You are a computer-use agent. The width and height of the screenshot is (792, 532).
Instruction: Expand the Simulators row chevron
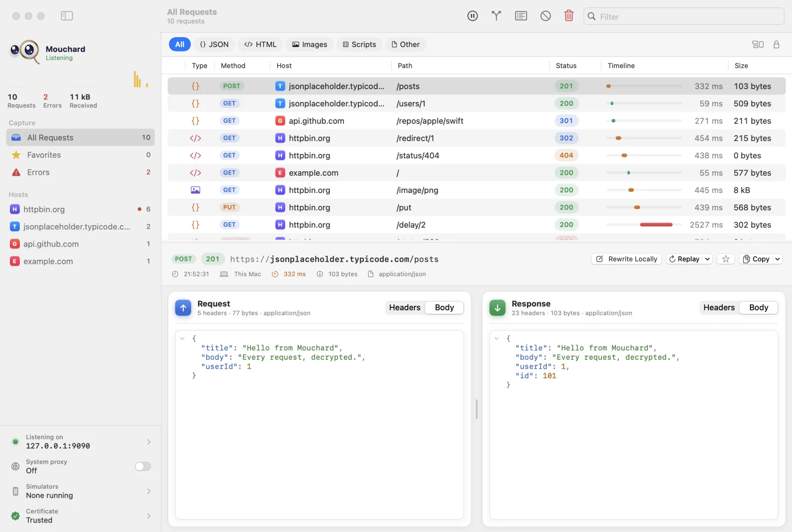[148, 491]
